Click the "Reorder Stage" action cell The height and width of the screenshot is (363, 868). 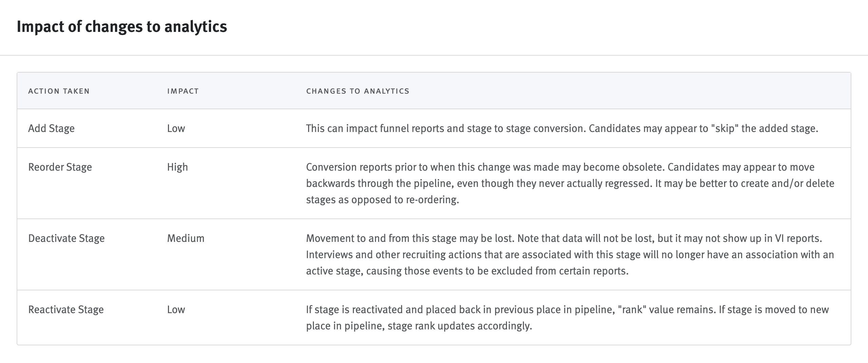pos(60,167)
